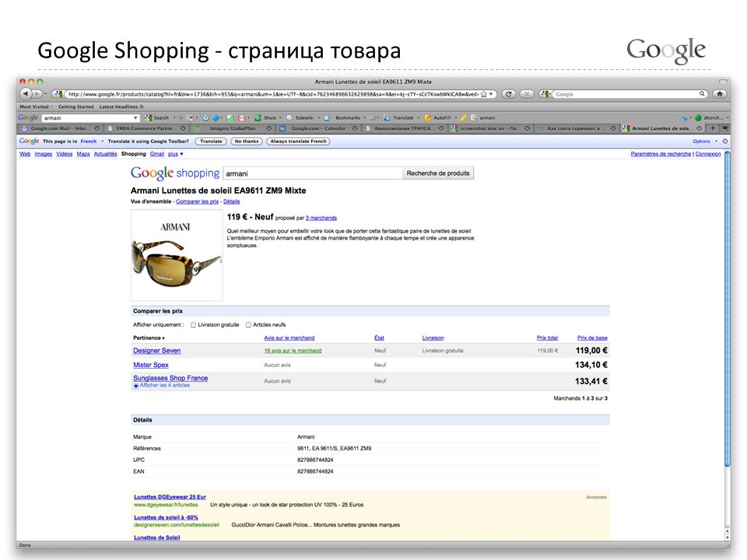This screenshot has height=560, width=747.
Task: Click the Bookmarks star in Google Toolbar
Action: [x=326, y=117]
